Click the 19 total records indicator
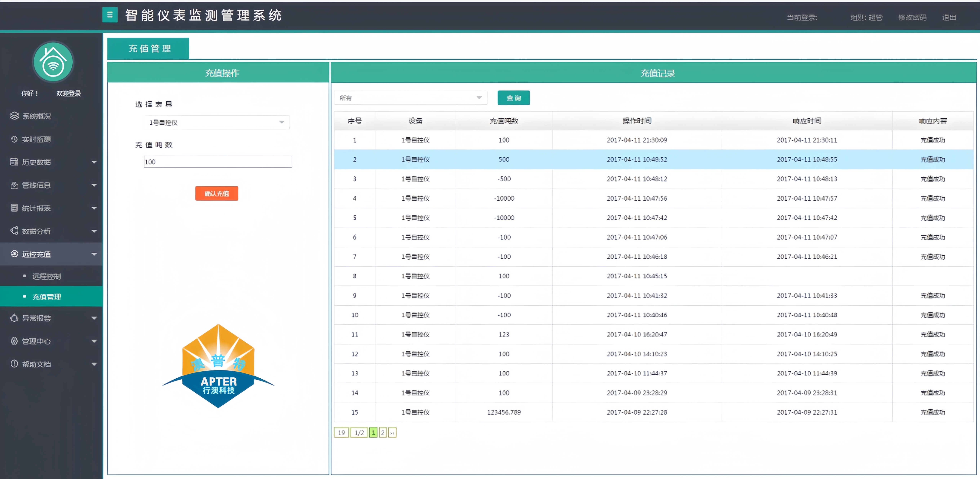Image resolution: width=980 pixels, height=479 pixels. click(x=341, y=433)
